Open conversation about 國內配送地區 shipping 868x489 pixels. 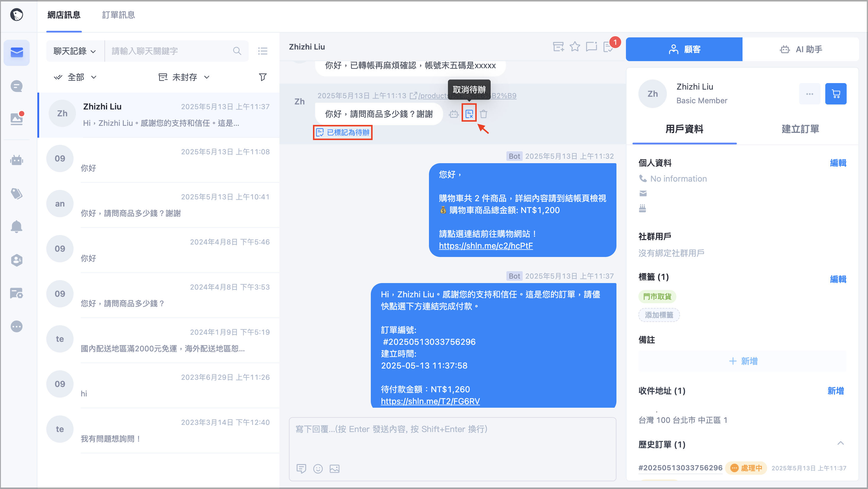pos(159,340)
